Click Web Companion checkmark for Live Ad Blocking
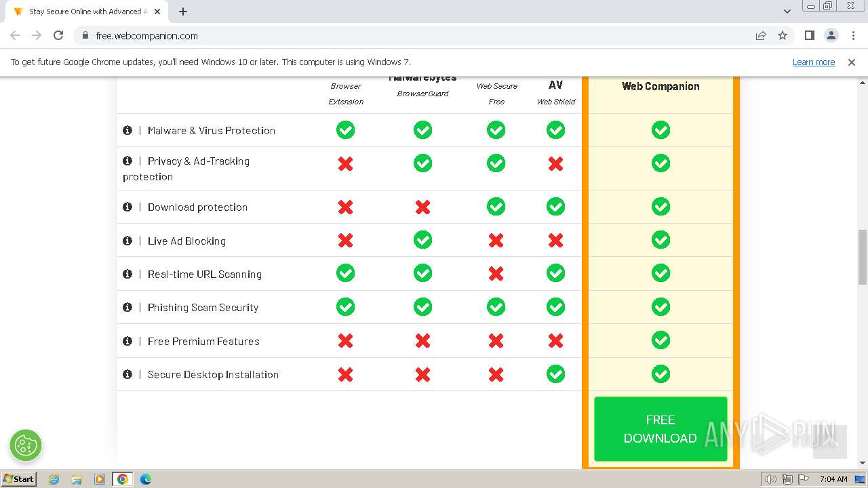Viewport: 868px width, 488px height. (660, 240)
